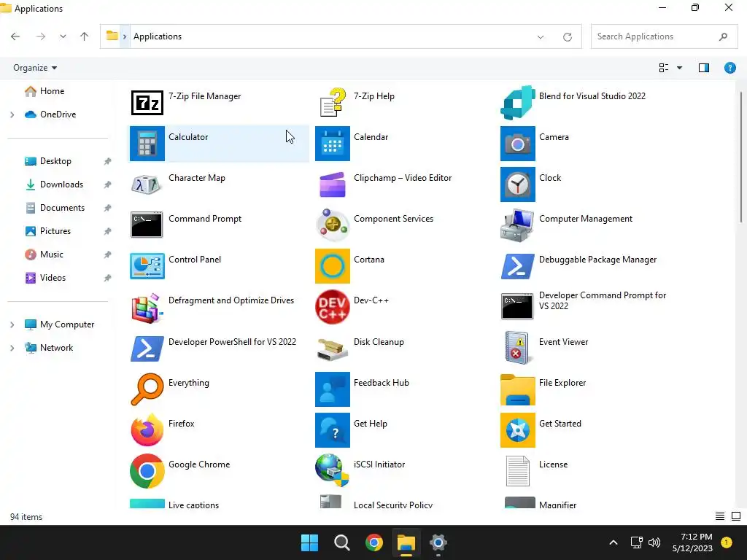Screen dimensions: 747x560
Task: Select the Character Map icon
Action: (147, 184)
